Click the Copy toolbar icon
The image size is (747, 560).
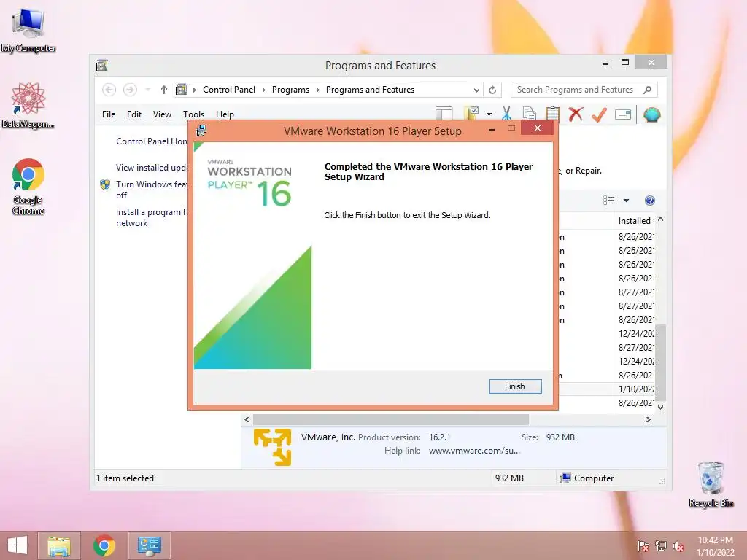tap(530, 114)
